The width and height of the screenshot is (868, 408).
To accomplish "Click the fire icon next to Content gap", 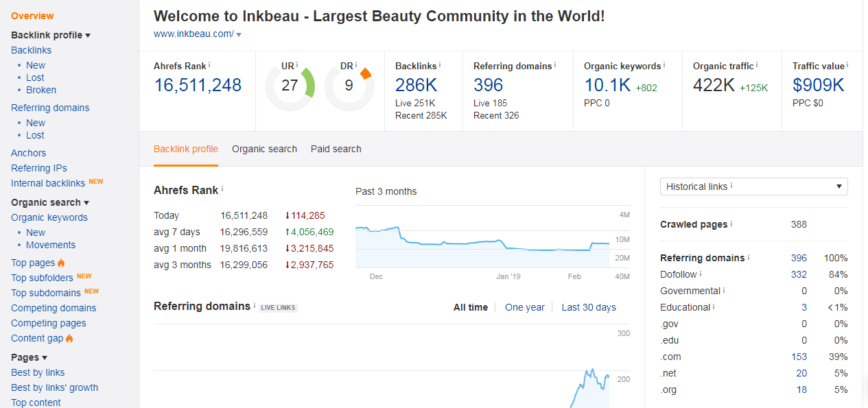I will click(69, 338).
